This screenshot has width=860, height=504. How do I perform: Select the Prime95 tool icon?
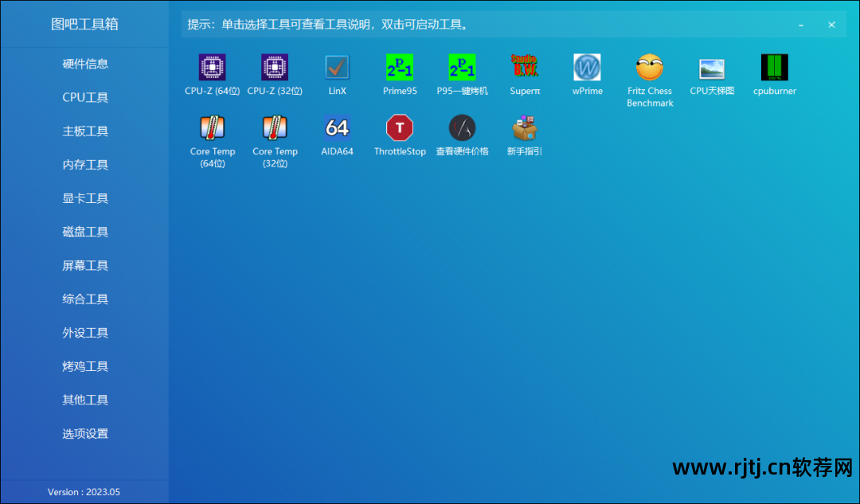pyautogui.click(x=400, y=68)
